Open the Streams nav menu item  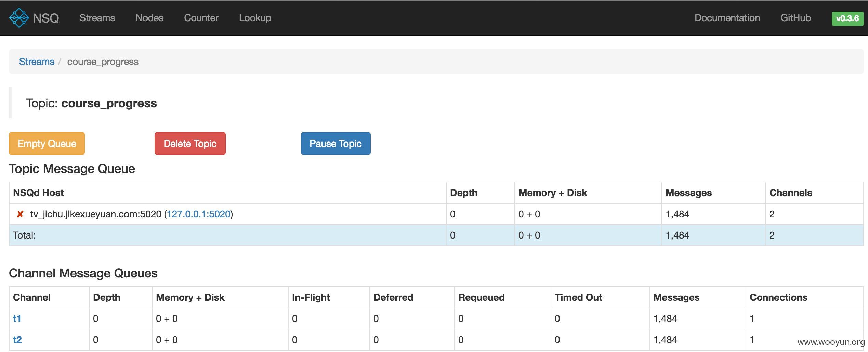(97, 18)
